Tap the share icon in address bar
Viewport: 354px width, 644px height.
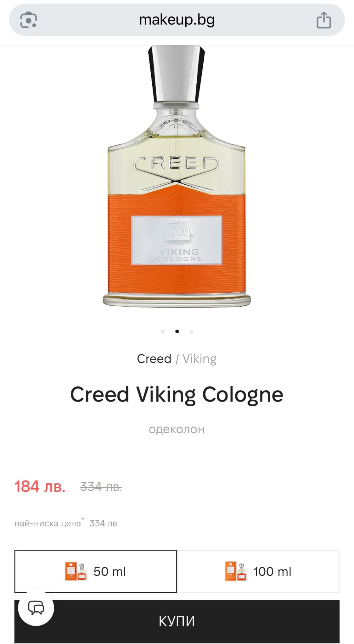point(324,20)
